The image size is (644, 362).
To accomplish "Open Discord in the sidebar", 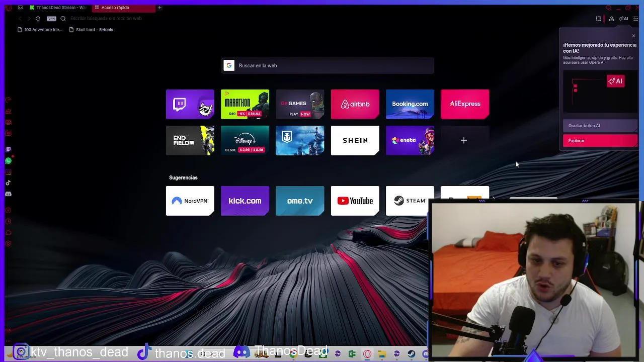I will click(8, 194).
